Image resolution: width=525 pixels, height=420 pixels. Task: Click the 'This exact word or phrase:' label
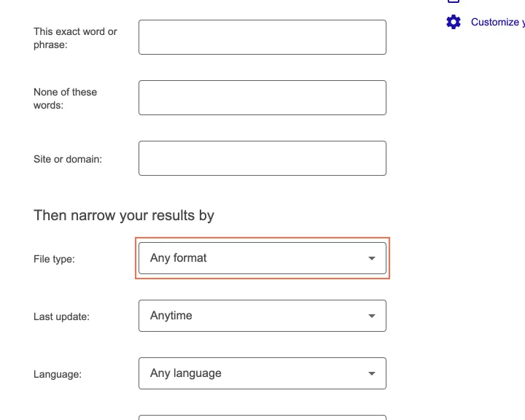pyautogui.click(x=75, y=38)
